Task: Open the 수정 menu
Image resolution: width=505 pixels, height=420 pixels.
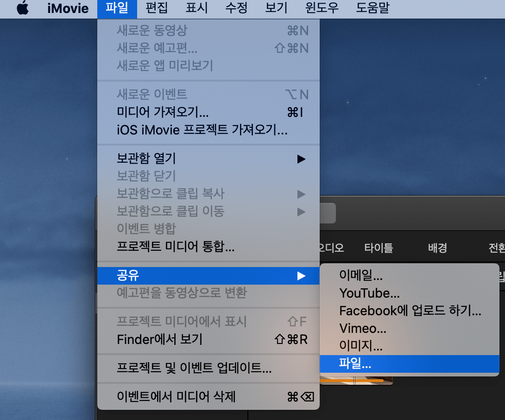Action: tap(236, 8)
